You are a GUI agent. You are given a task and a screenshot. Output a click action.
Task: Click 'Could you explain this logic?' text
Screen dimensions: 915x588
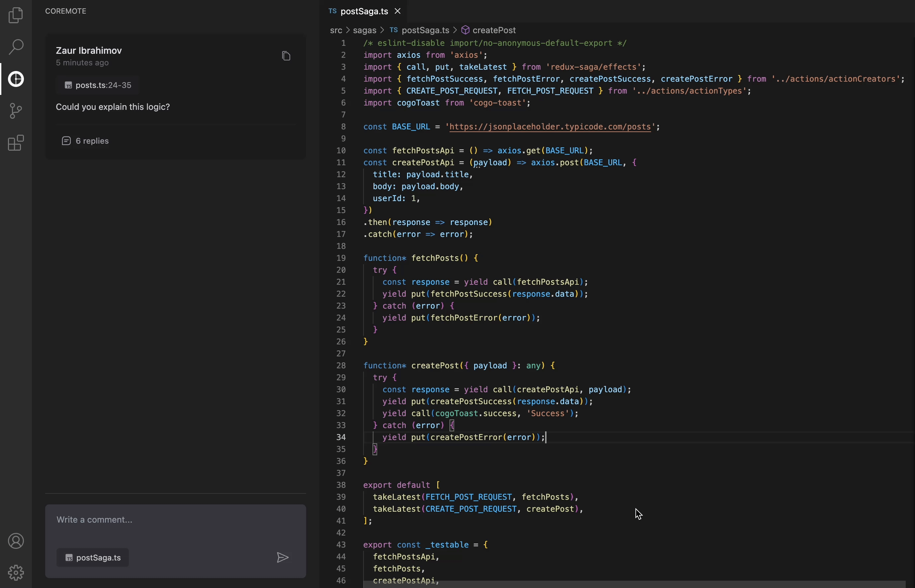pyautogui.click(x=113, y=107)
